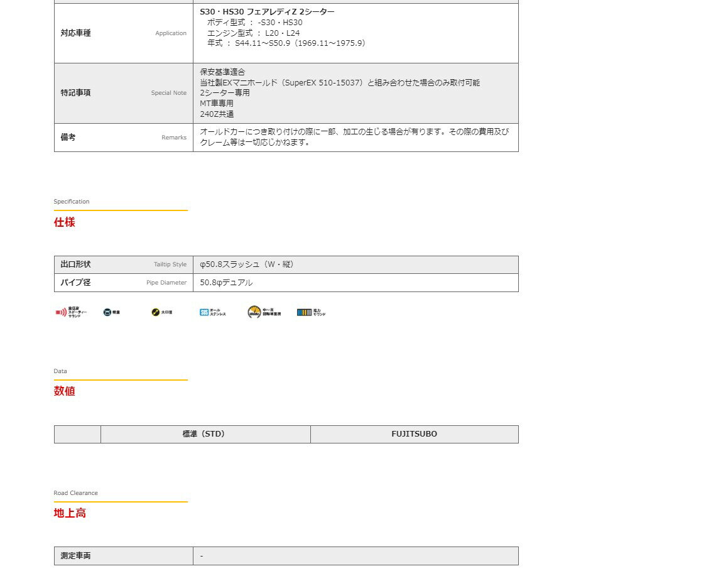The width and height of the screenshot is (728, 571).
Task: Click the 標準（STD） column header
Action: coord(205,434)
